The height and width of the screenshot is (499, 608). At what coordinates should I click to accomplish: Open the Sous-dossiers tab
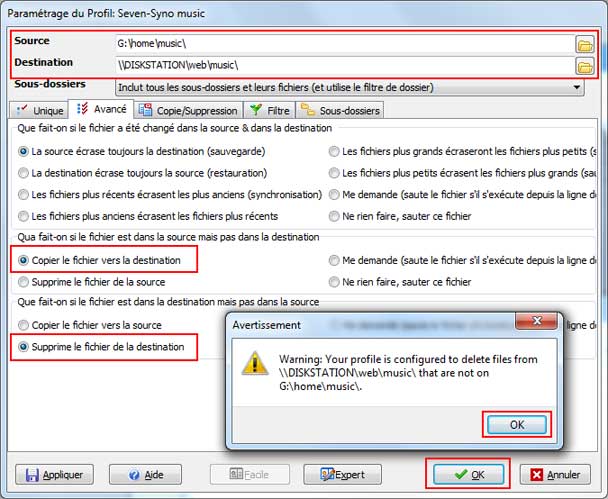coord(340,111)
